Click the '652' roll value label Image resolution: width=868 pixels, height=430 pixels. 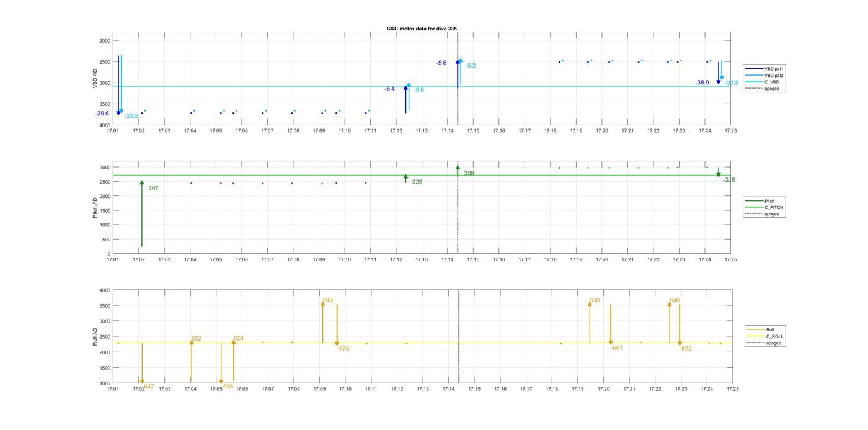pos(197,339)
